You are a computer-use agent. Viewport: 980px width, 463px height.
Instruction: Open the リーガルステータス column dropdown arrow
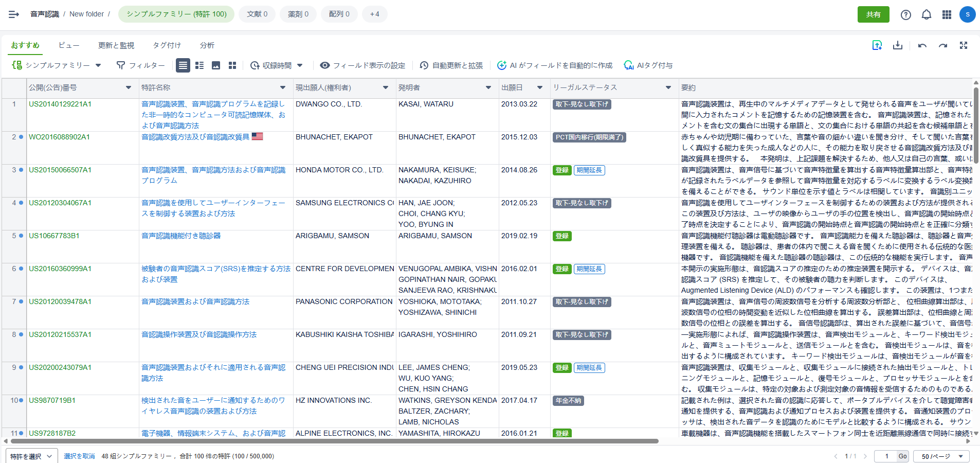[668, 87]
